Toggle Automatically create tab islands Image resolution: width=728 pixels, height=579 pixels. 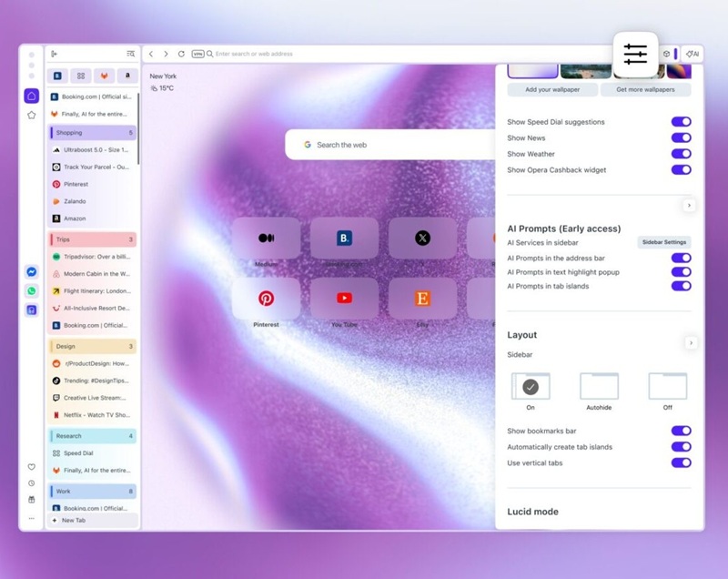coord(681,447)
